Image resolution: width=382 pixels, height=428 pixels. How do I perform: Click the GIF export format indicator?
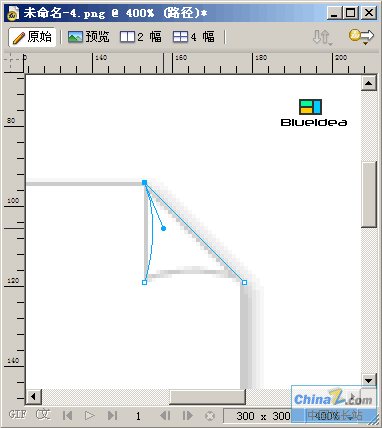pos(18,414)
